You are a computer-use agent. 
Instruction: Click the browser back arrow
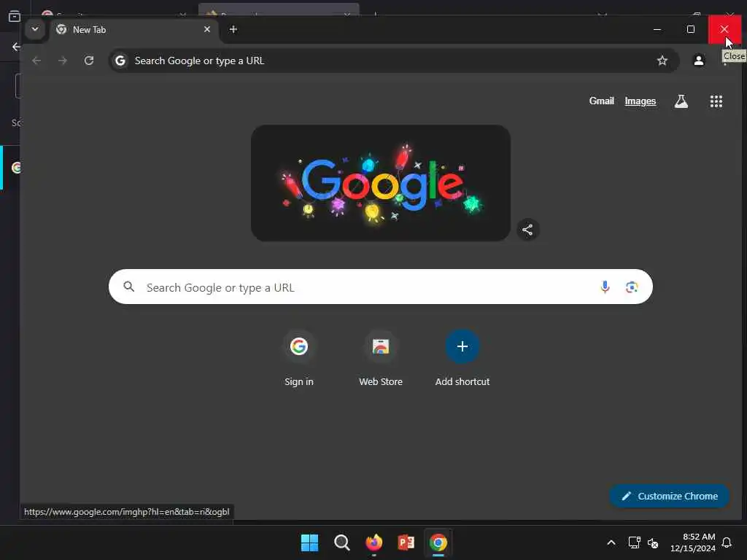[x=36, y=61]
